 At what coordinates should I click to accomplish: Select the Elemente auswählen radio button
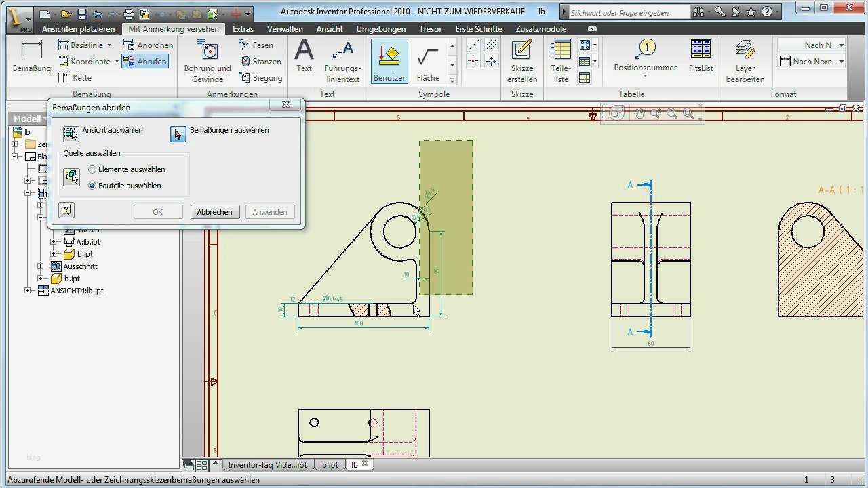93,169
